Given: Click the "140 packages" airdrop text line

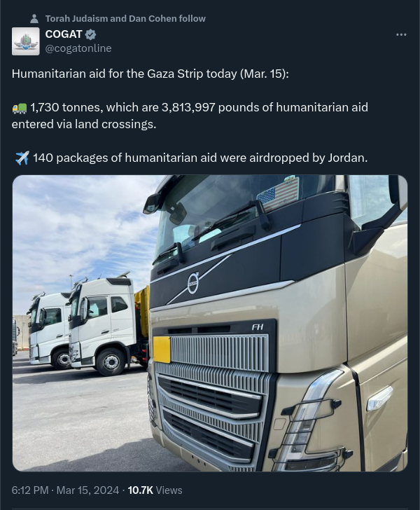Looking at the screenshot, I should tap(199, 158).
